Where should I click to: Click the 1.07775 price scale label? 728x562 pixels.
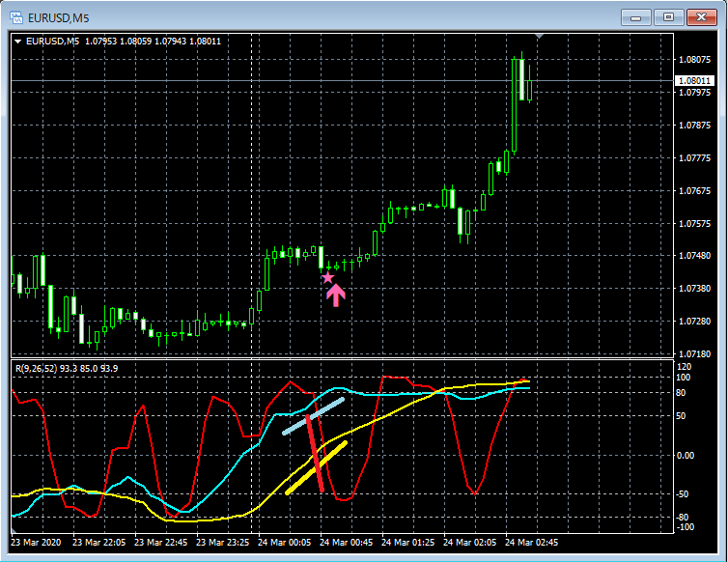click(694, 158)
